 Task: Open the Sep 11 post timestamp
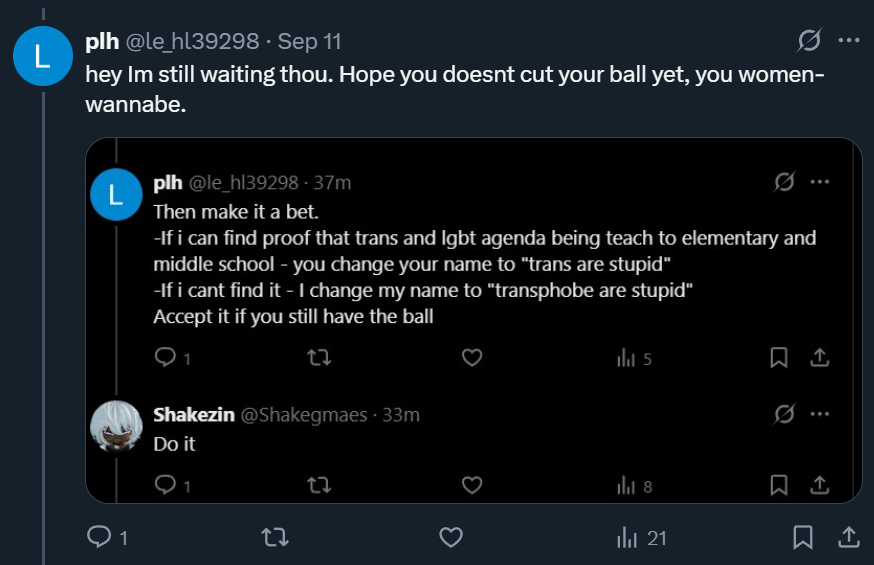coord(309,42)
